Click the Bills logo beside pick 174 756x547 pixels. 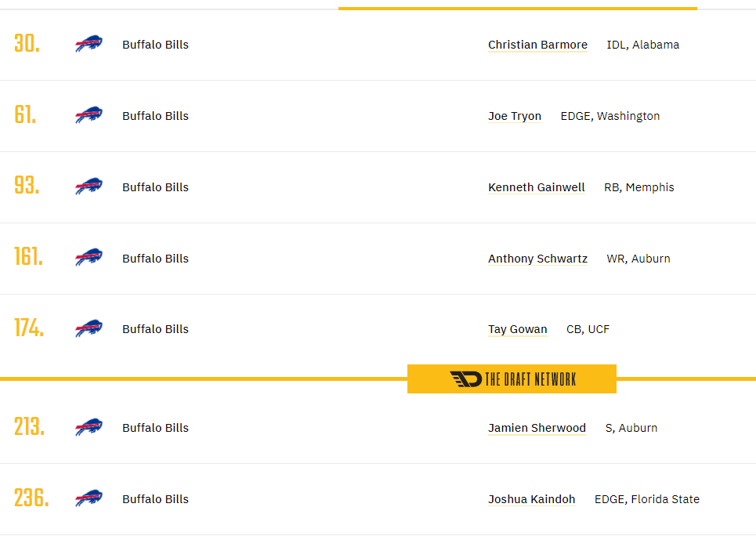[x=89, y=328]
